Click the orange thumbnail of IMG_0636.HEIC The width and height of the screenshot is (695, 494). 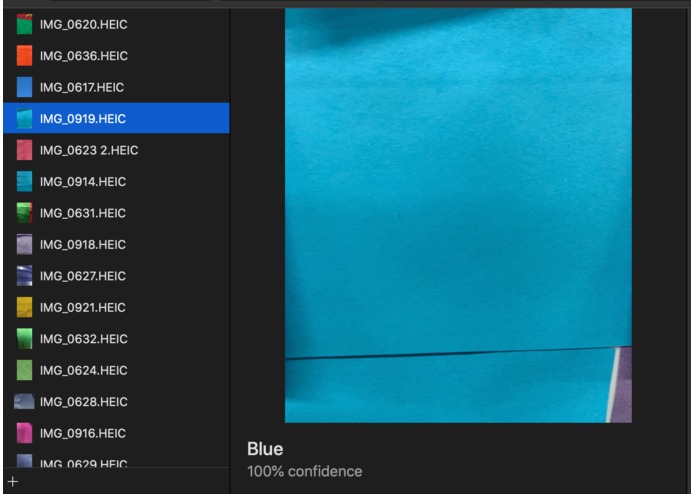click(x=24, y=56)
